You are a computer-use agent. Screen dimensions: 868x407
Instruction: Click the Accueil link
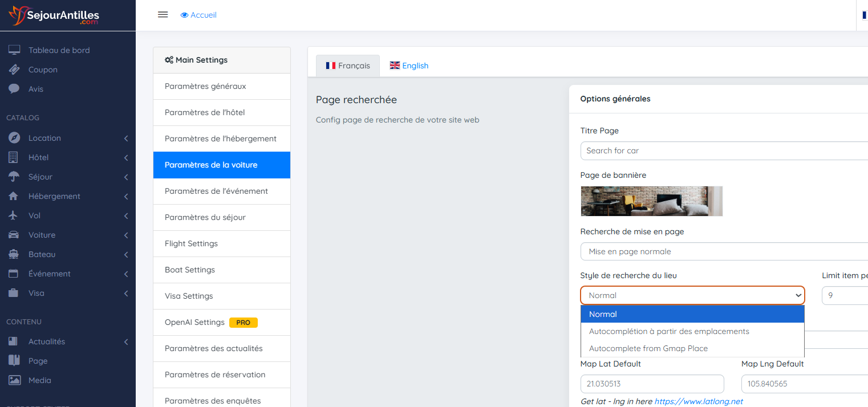198,15
